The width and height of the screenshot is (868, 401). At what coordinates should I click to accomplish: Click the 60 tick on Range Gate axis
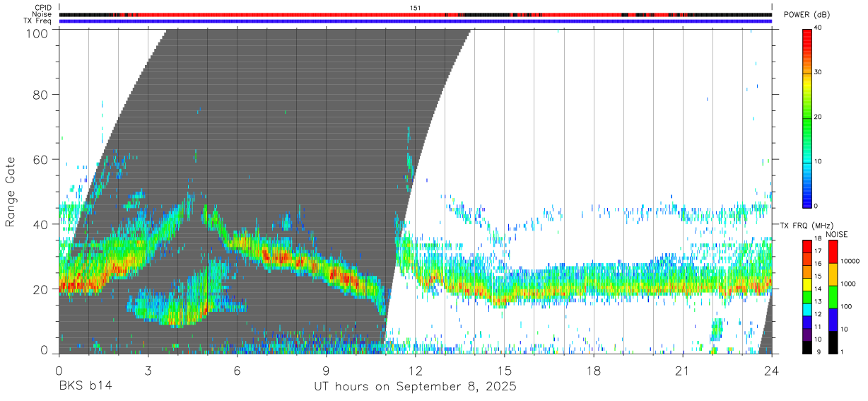[x=42, y=159]
